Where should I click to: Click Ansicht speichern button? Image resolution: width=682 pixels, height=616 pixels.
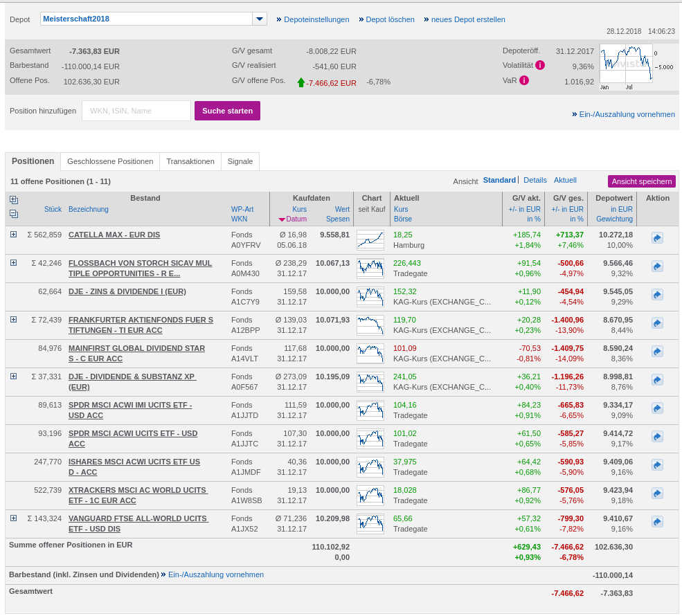(641, 181)
